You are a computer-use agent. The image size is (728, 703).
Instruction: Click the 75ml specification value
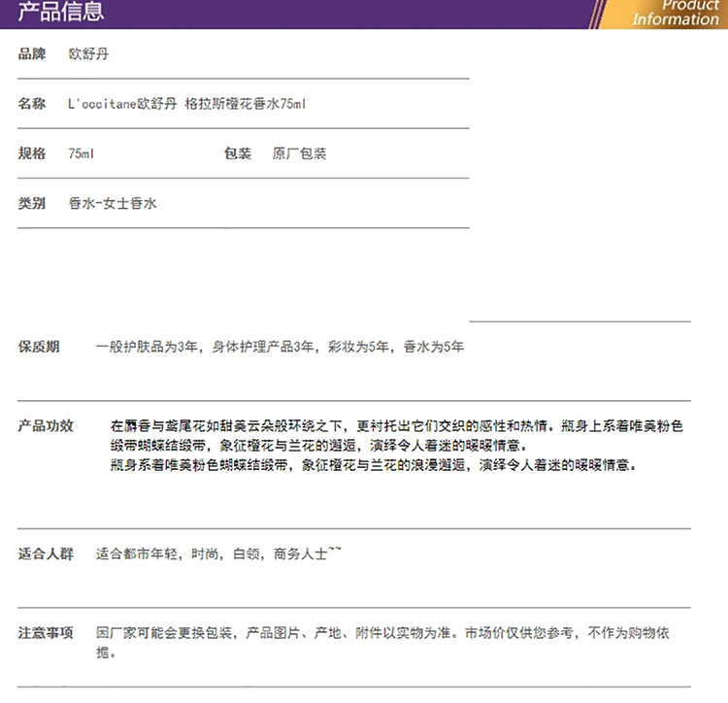point(82,153)
